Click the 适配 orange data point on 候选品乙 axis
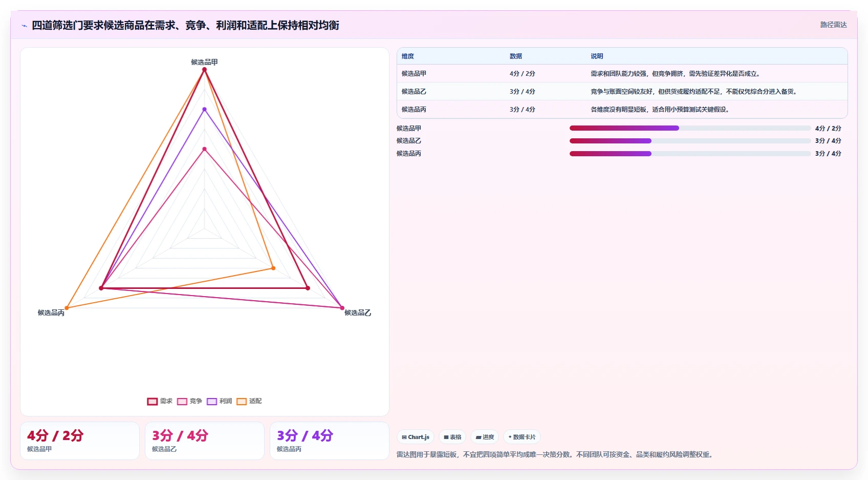This screenshot has width=868, height=480. pos(273,268)
